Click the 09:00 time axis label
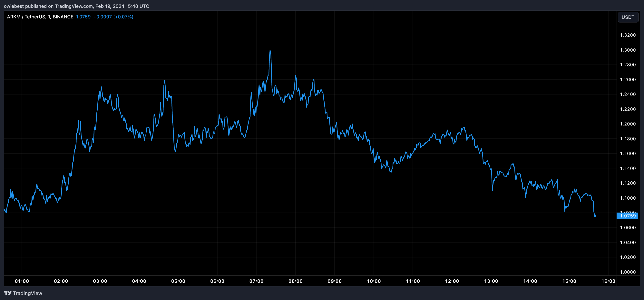 335,281
